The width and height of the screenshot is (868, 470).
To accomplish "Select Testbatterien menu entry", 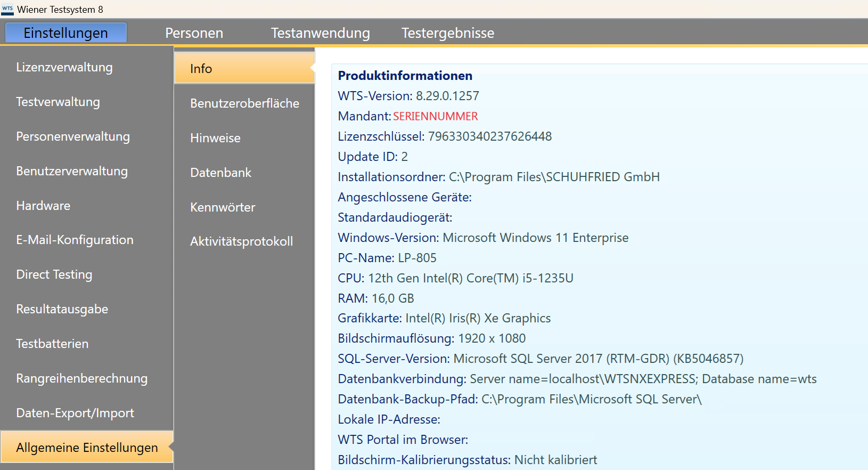I will (x=52, y=344).
